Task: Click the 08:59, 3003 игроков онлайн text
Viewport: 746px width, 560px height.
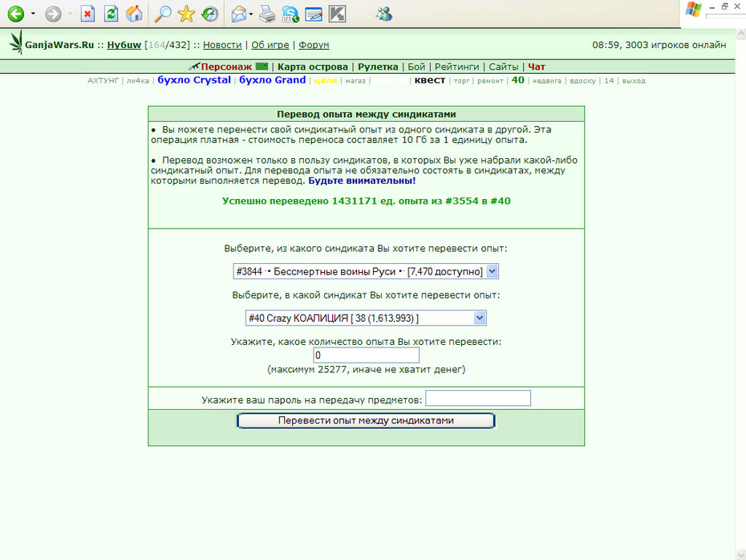Action: click(659, 45)
